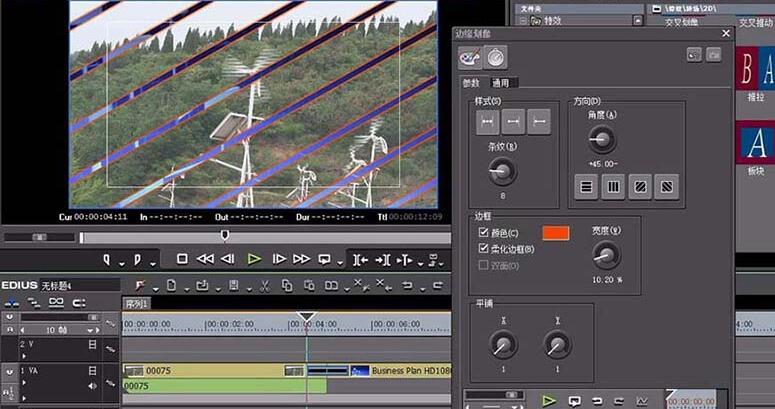
Task: Click the scissors cut icon
Action: (x=264, y=285)
